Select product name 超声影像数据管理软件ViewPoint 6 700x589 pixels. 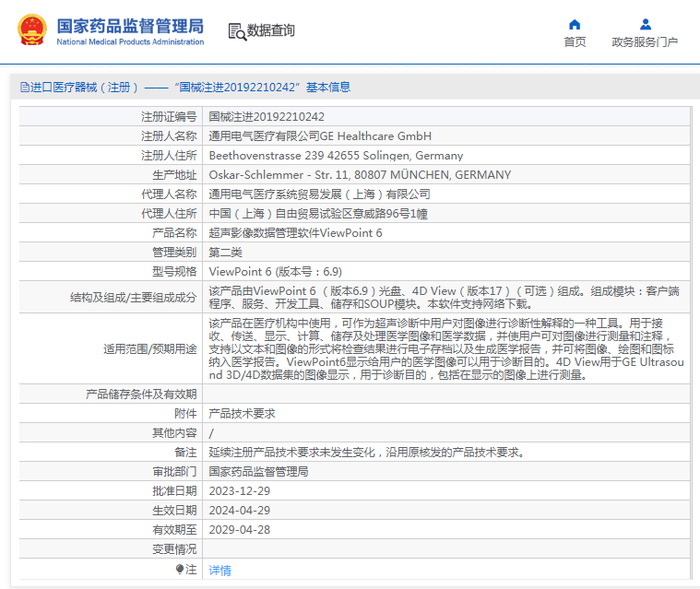tap(295, 233)
